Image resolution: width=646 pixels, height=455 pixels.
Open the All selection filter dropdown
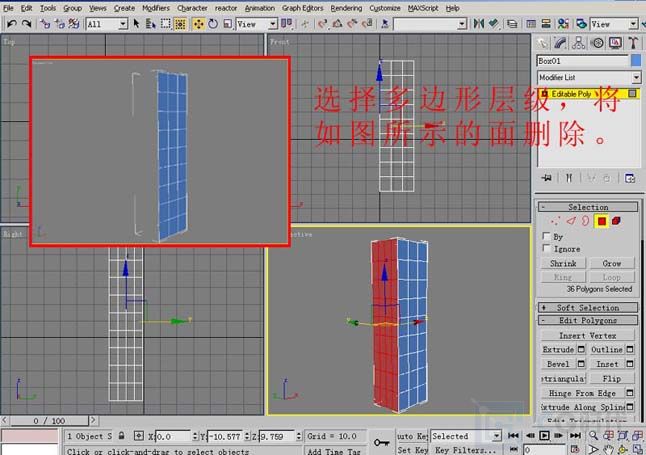click(107, 24)
